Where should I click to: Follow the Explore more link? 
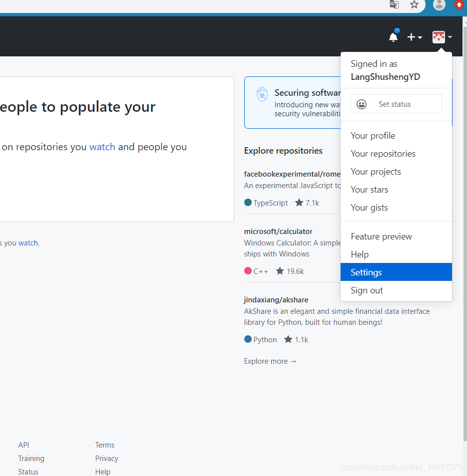[270, 361]
